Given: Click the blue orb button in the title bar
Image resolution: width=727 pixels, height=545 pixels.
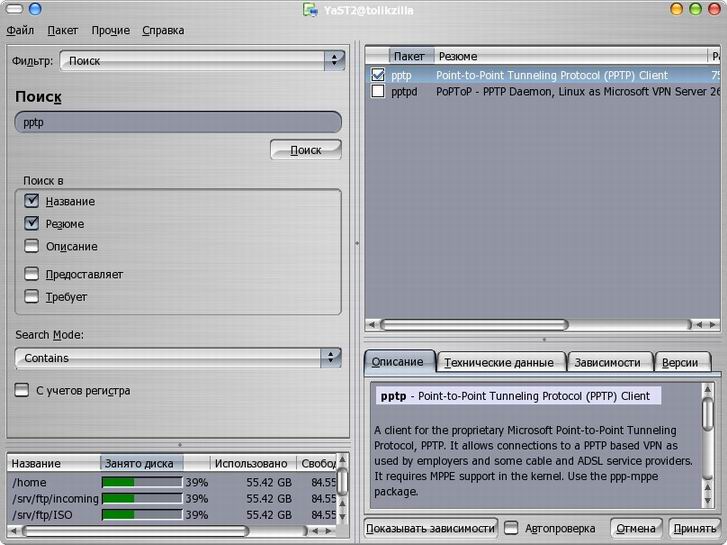Looking at the screenshot, I should coord(36,9).
